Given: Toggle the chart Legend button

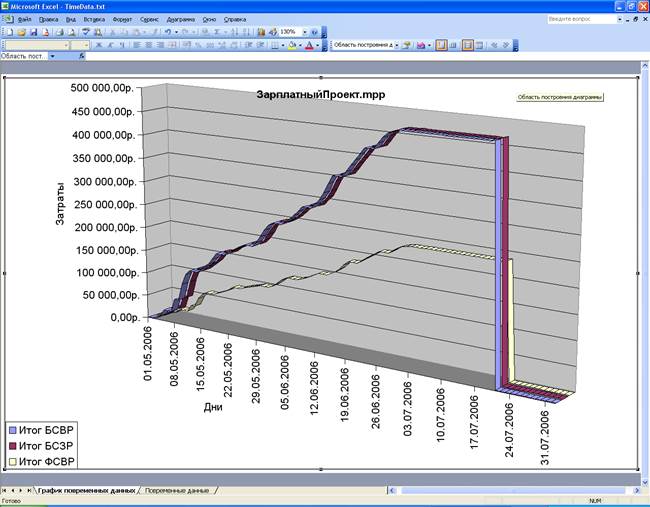Looking at the screenshot, I should coord(440,45).
